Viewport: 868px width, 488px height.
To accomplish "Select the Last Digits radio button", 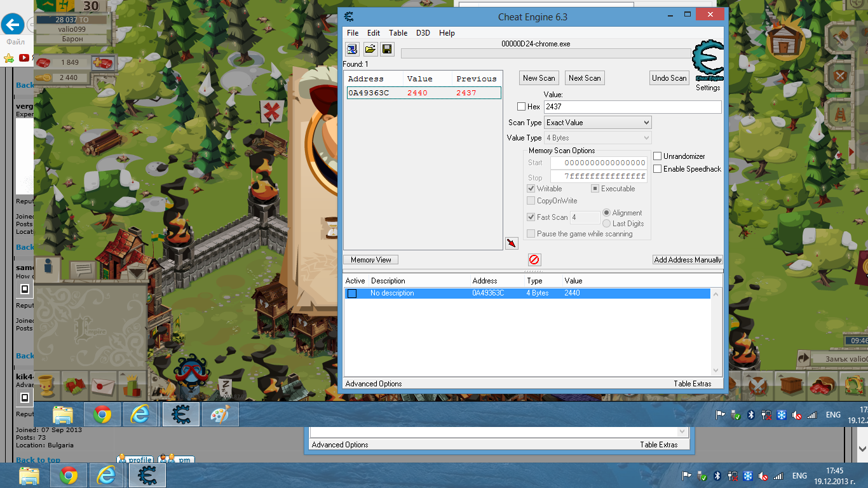I will click(x=607, y=224).
